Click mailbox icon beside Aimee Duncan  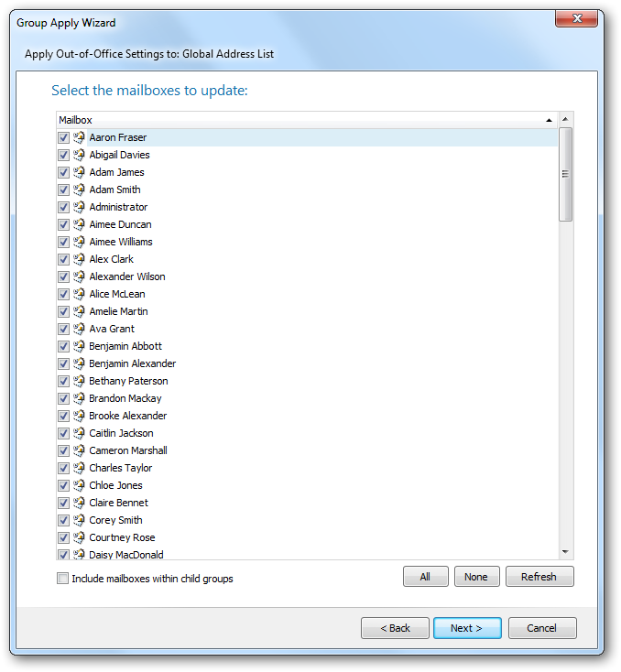click(x=79, y=224)
